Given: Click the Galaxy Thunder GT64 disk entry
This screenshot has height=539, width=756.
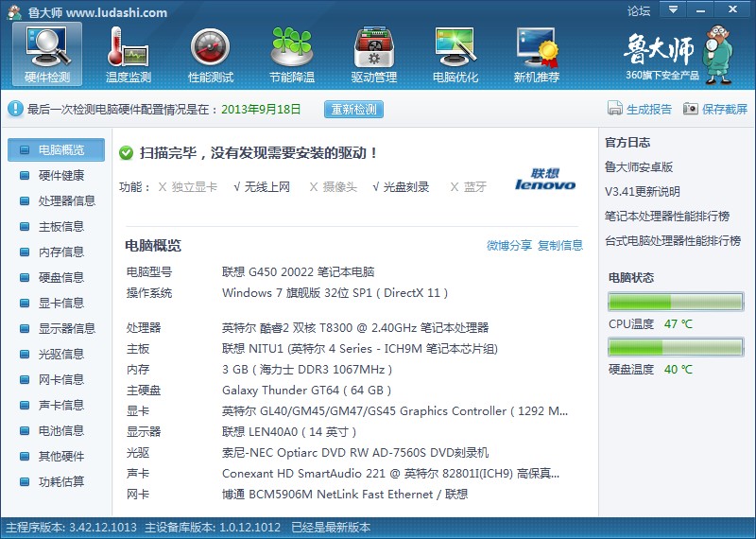Looking at the screenshot, I should pyautogui.click(x=306, y=391).
